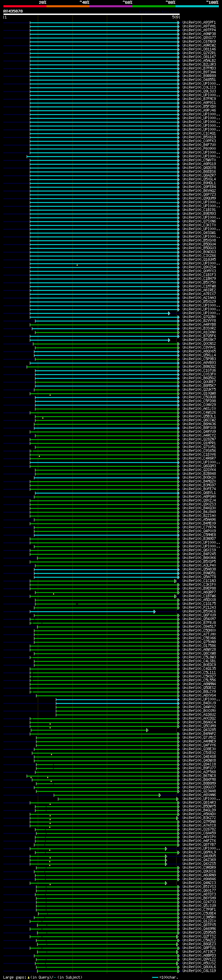This screenshot has width=222, height=980.
Task: Select hit label UniRef100_C9RDR9
Action: (199, 867)
